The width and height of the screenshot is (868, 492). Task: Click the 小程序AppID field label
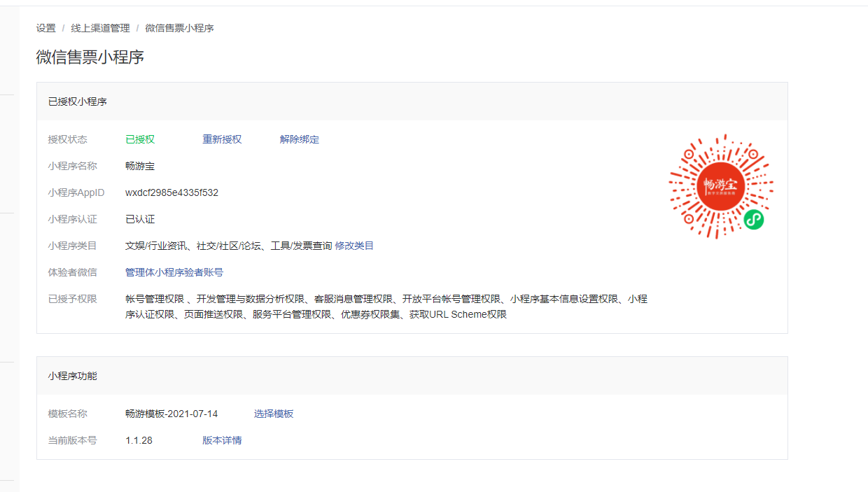coord(76,192)
